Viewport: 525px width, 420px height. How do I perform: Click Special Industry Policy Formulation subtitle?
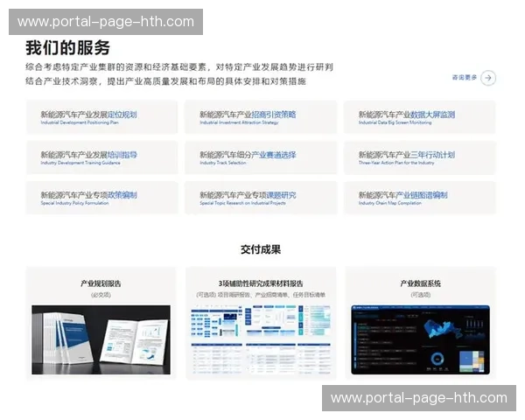74,203
